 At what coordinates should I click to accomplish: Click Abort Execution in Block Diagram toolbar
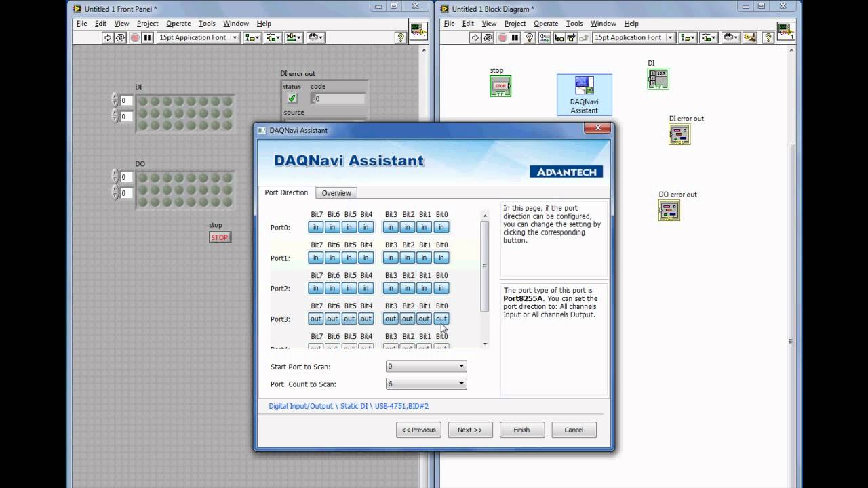pyautogui.click(x=502, y=37)
